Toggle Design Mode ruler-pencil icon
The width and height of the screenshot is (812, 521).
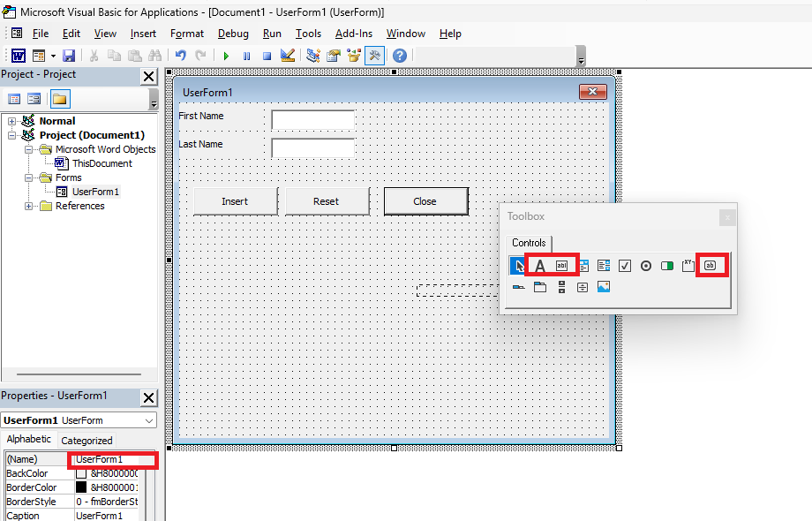(288, 56)
